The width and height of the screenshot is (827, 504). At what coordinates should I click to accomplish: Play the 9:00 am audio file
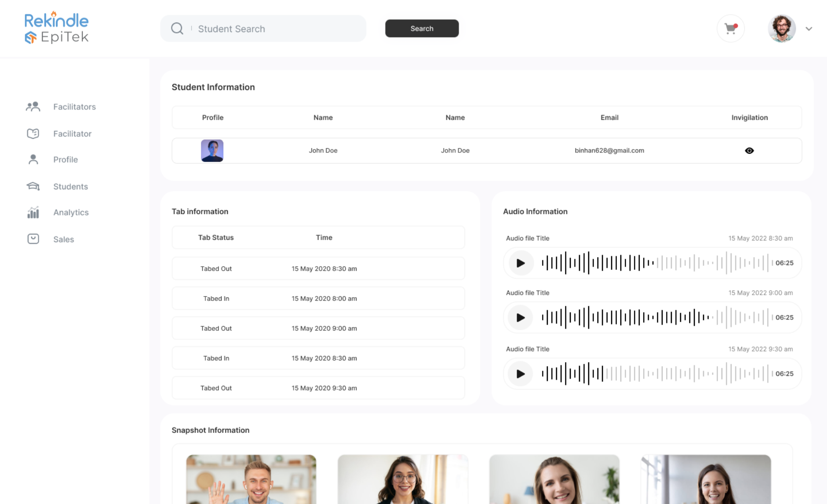(x=520, y=317)
